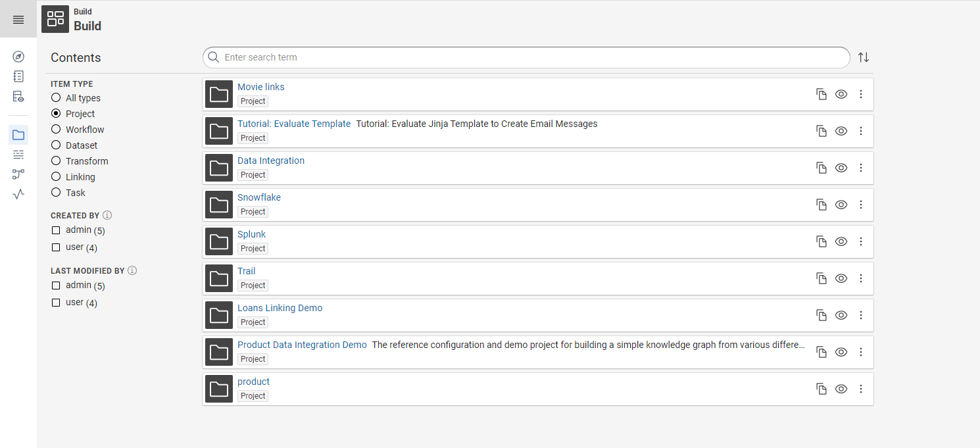Image resolution: width=980 pixels, height=448 pixels.
Task: Copy the Splunk project via copy icon
Action: (x=821, y=241)
